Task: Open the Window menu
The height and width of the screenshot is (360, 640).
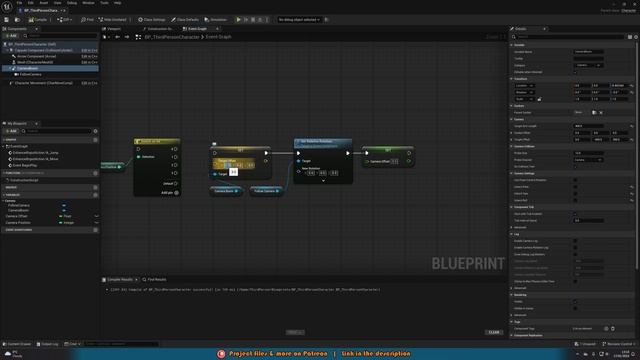Action: [88, 3]
